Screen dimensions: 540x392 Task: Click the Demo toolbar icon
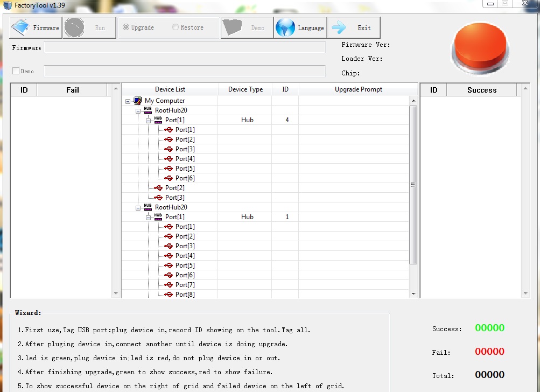pos(232,27)
